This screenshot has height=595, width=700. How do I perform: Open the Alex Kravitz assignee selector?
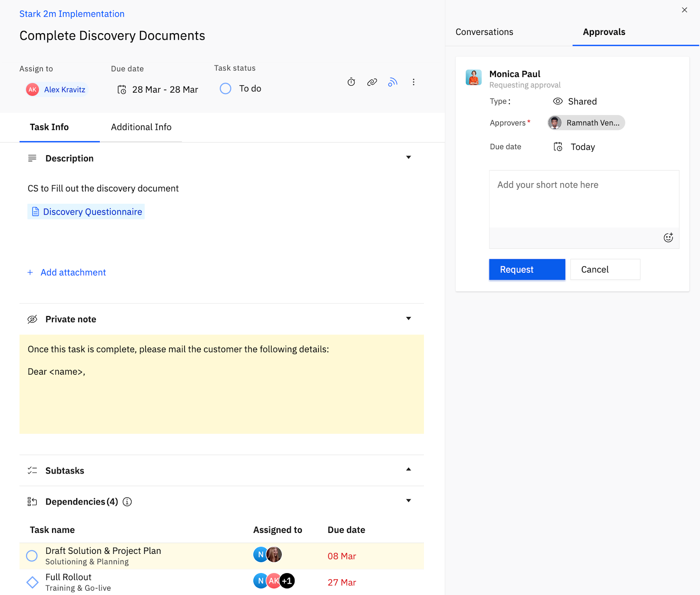tap(56, 90)
